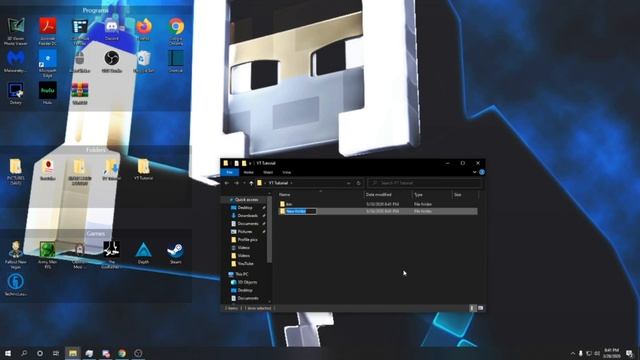The width and height of the screenshot is (640, 360).
Task: Select the Malwarebytes desktop icon
Action: [x=16, y=61]
